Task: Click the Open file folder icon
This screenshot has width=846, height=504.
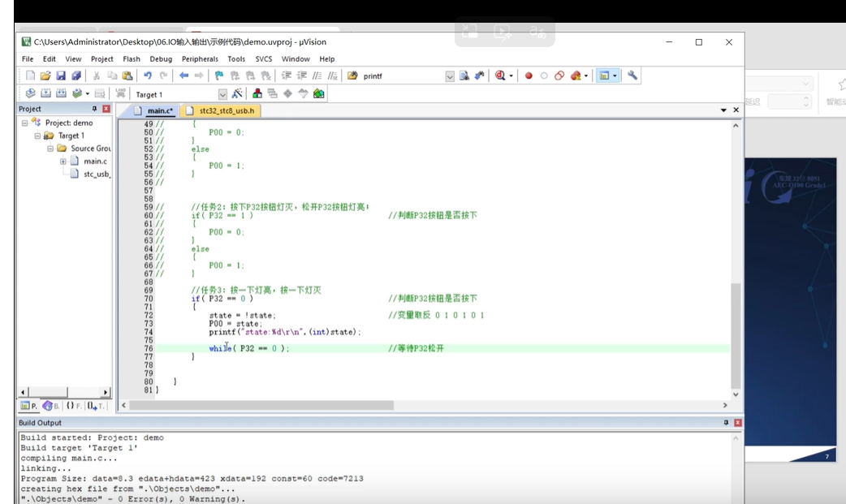Action: coord(45,75)
